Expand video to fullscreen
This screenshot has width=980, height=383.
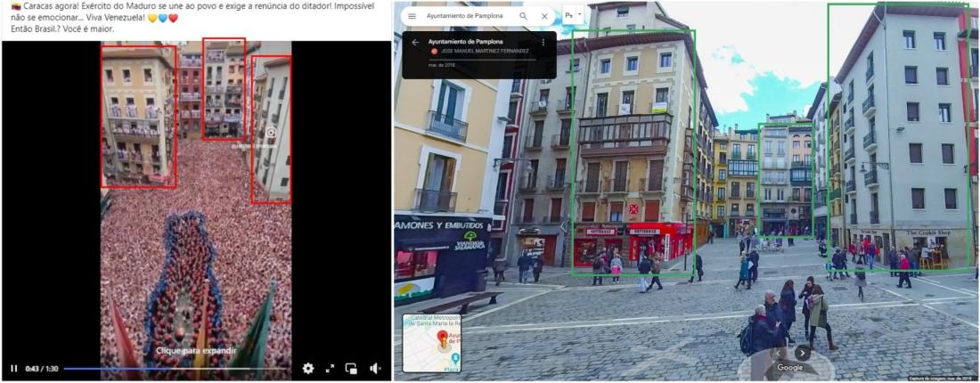(x=330, y=369)
